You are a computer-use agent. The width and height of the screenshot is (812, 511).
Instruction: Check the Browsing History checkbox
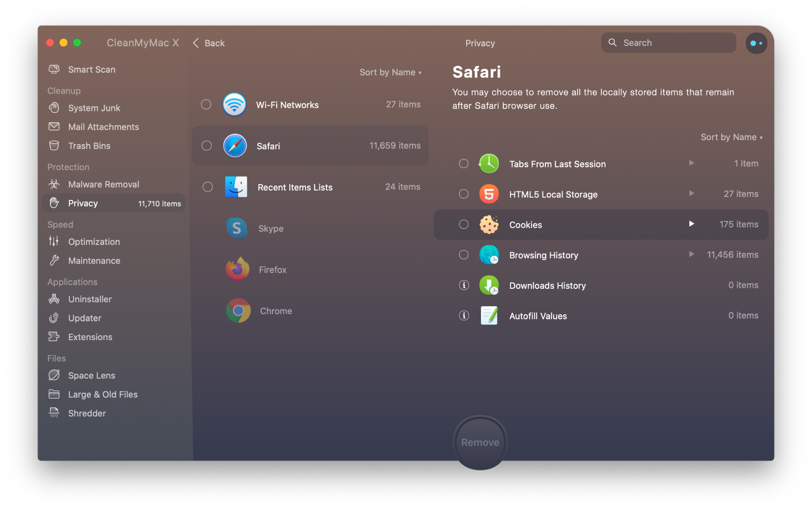463,255
